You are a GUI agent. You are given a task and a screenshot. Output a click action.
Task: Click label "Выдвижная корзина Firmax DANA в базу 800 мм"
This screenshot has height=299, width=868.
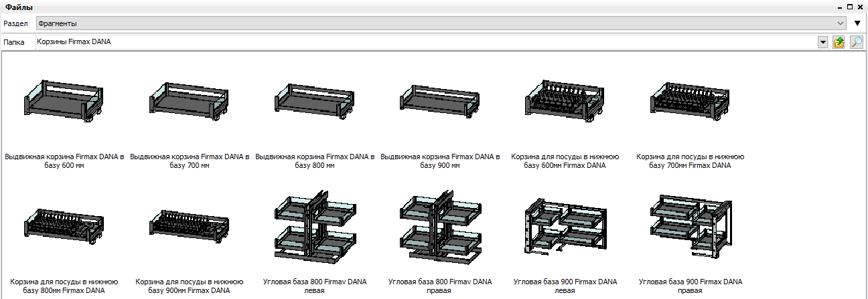(315, 161)
